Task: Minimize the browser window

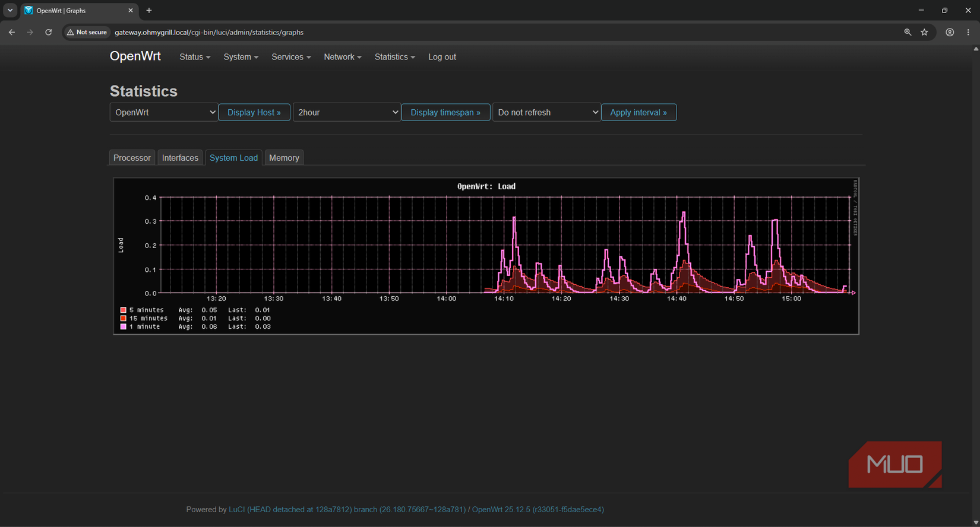Action: [921, 10]
